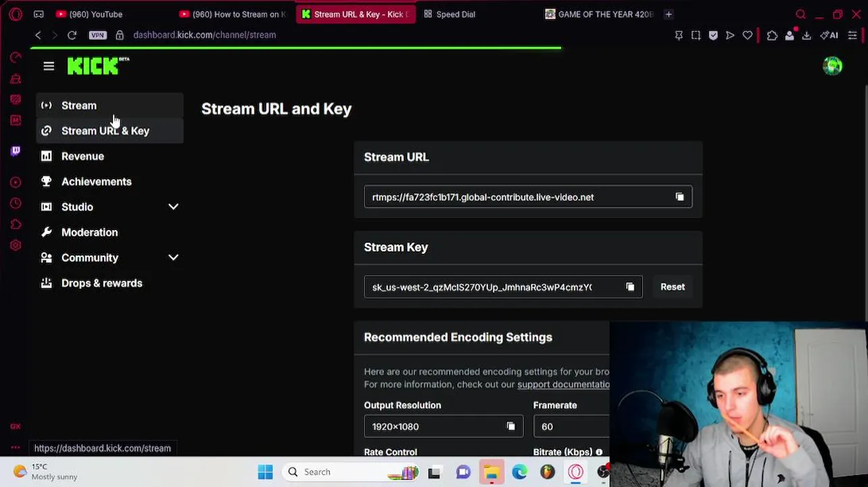The height and width of the screenshot is (487, 868).
Task: Open the support documentation link
Action: (x=563, y=384)
